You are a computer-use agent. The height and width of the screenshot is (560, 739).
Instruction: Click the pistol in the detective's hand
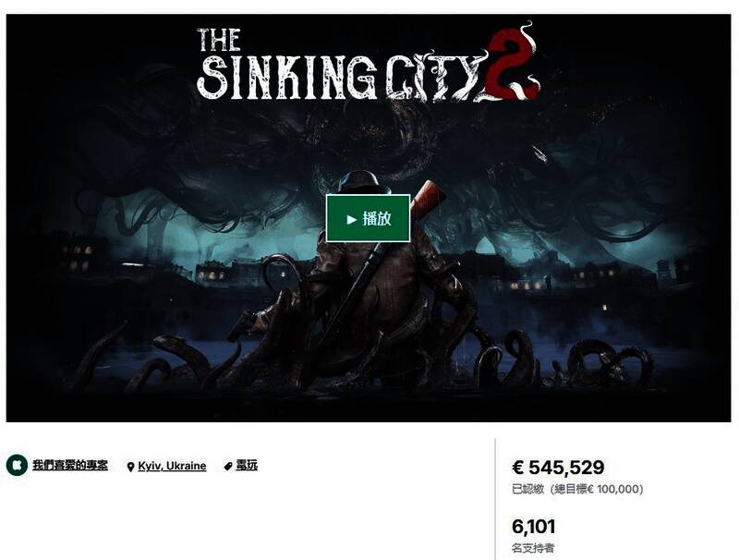pyautogui.click(x=241, y=325)
